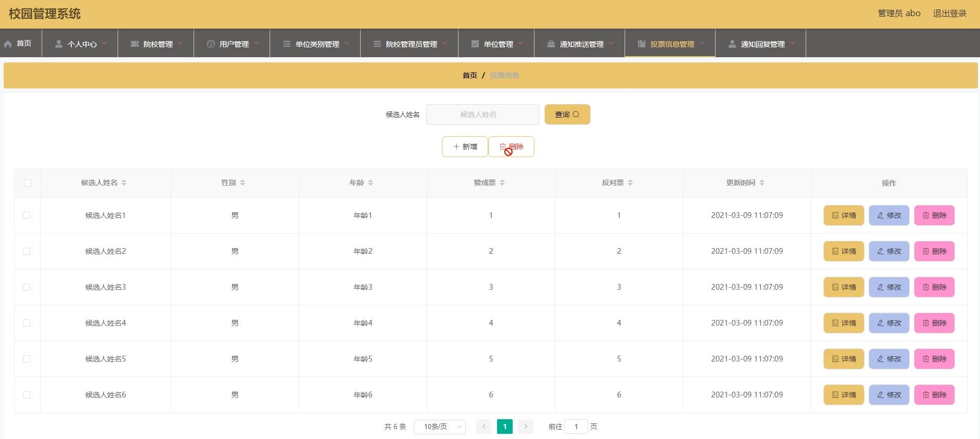Click the 管理员 abo user label

pos(899,14)
